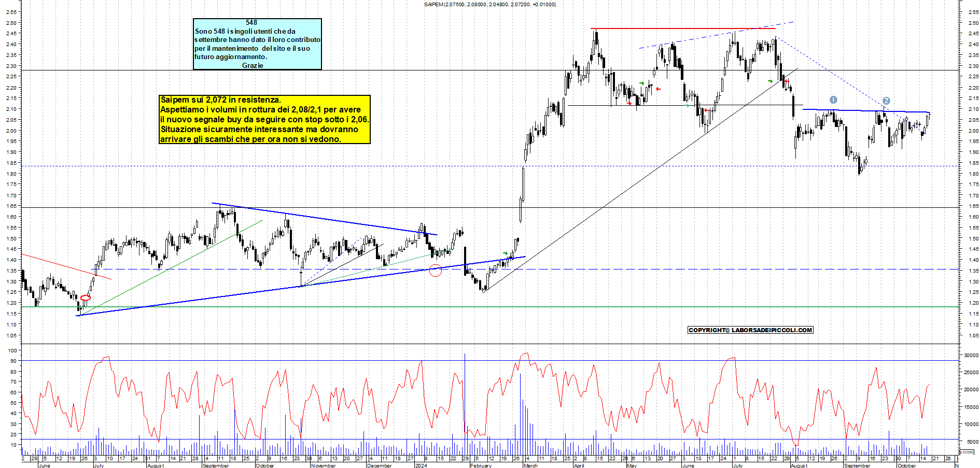Click the '2024' year label on time axis
Screen dimensions: 980x468
point(421,465)
